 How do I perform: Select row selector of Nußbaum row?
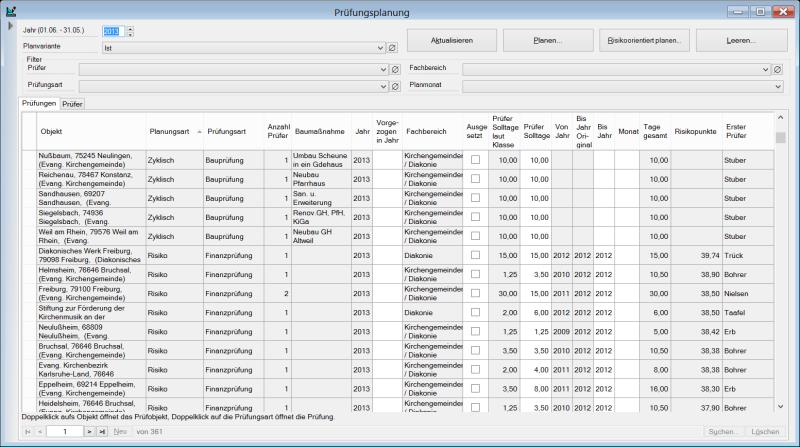coord(29,160)
